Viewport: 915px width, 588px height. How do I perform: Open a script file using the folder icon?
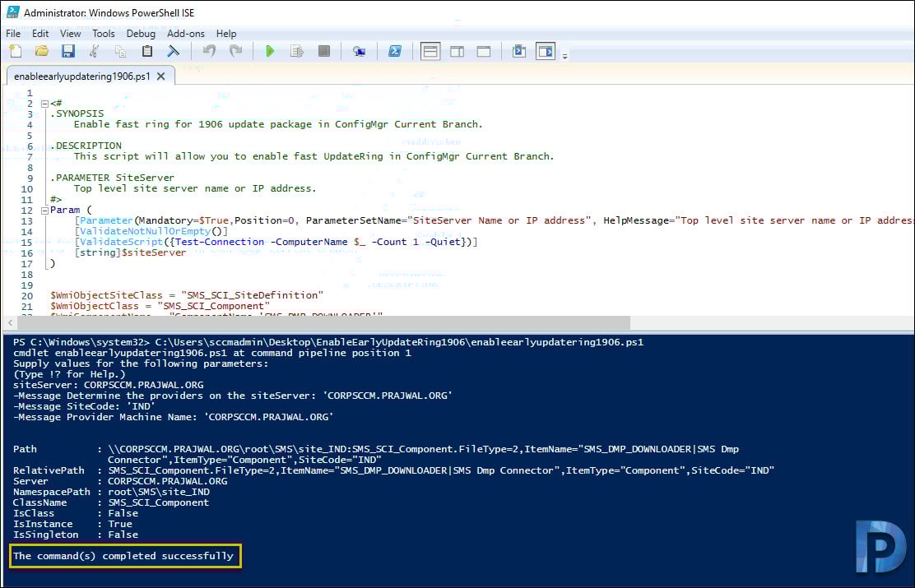tap(41, 51)
